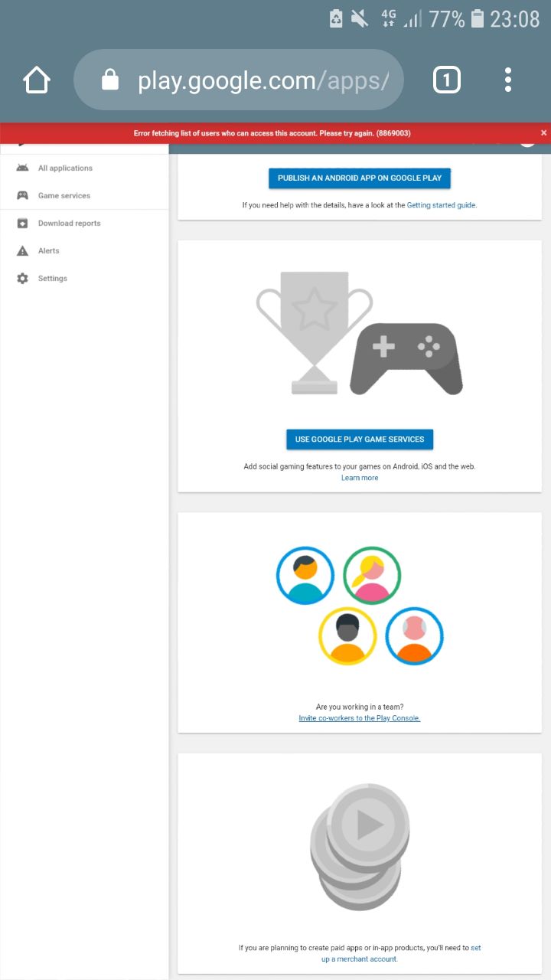Open the Learn more link
The height and width of the screenshot is (980, 551).
[360, 478]
